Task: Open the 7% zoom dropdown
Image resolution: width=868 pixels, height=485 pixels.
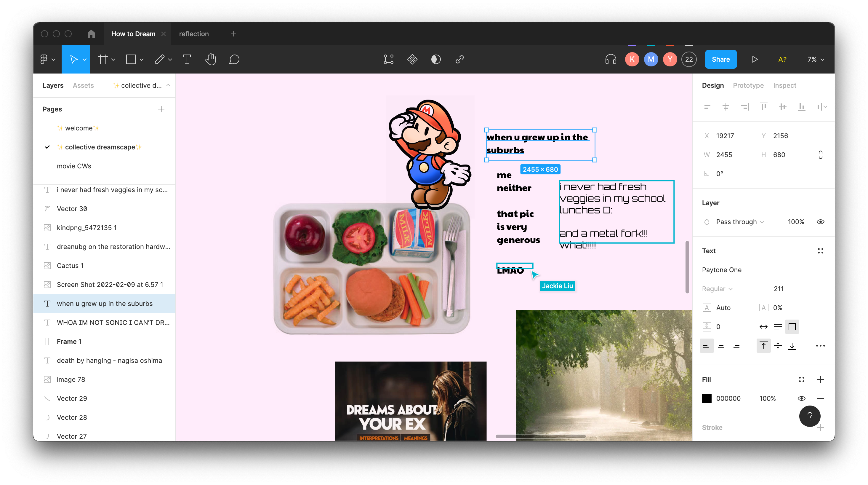Action: (816, 59)
